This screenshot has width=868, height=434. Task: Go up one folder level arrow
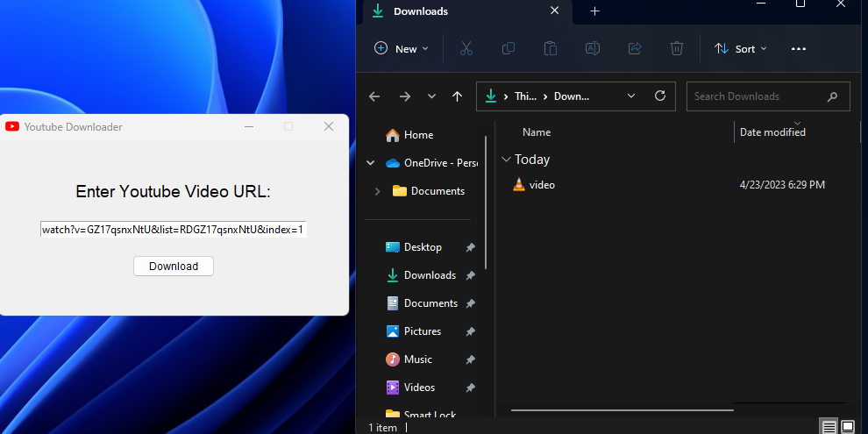(457, 96)
